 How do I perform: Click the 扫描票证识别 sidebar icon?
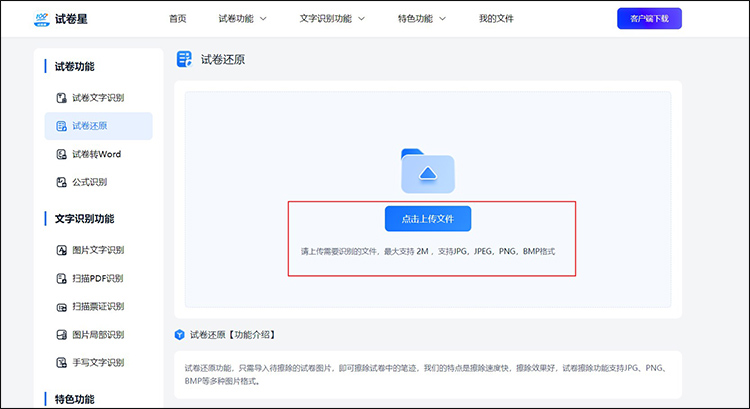click(62, 307)
